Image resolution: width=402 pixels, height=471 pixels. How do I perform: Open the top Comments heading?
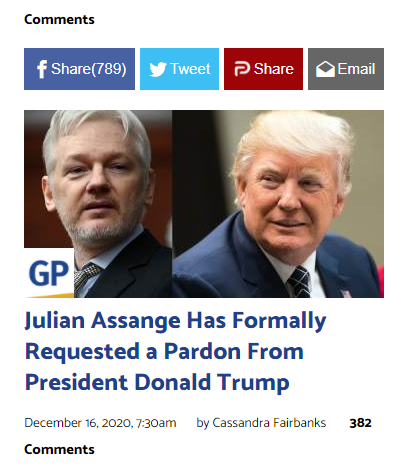59,19
